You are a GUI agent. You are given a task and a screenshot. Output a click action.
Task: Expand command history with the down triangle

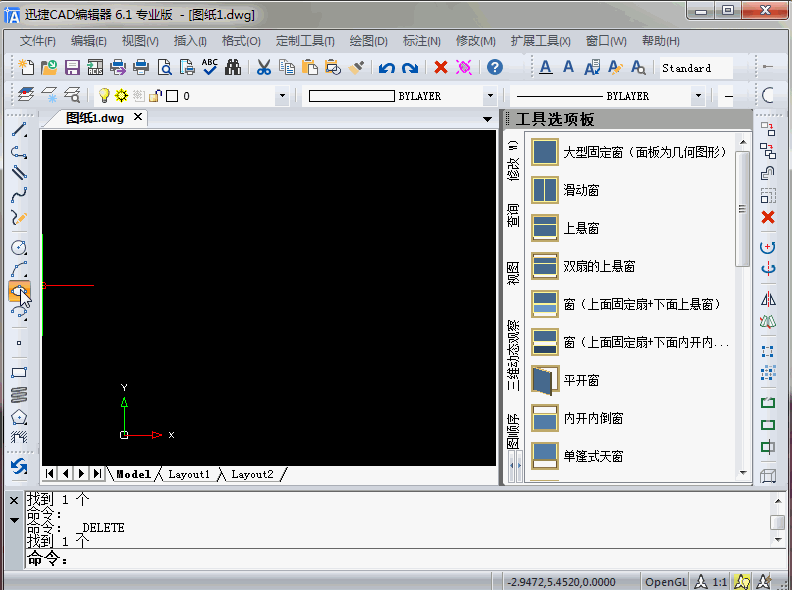14,520
